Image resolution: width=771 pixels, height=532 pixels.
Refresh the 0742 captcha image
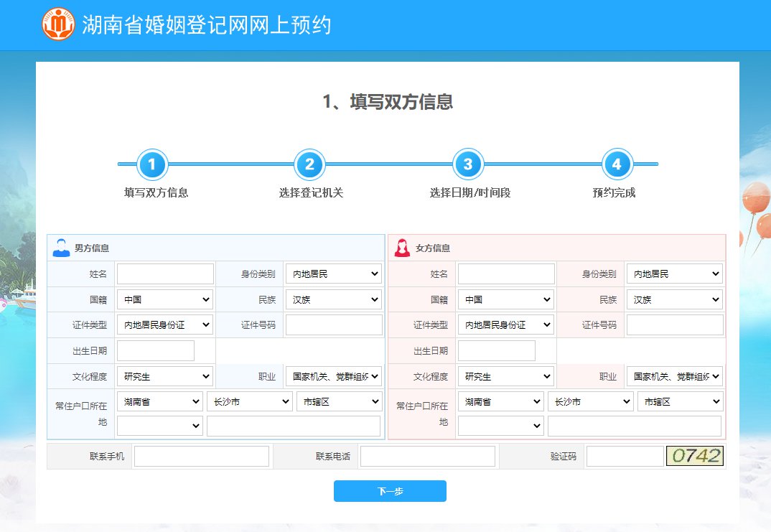click(694, 456)
